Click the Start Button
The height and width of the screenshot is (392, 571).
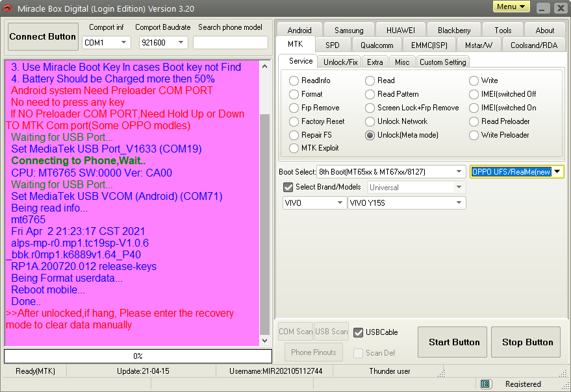coord(452,342)
